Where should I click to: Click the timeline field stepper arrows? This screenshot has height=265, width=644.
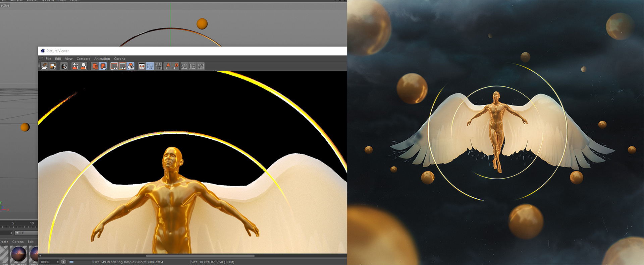11,233
